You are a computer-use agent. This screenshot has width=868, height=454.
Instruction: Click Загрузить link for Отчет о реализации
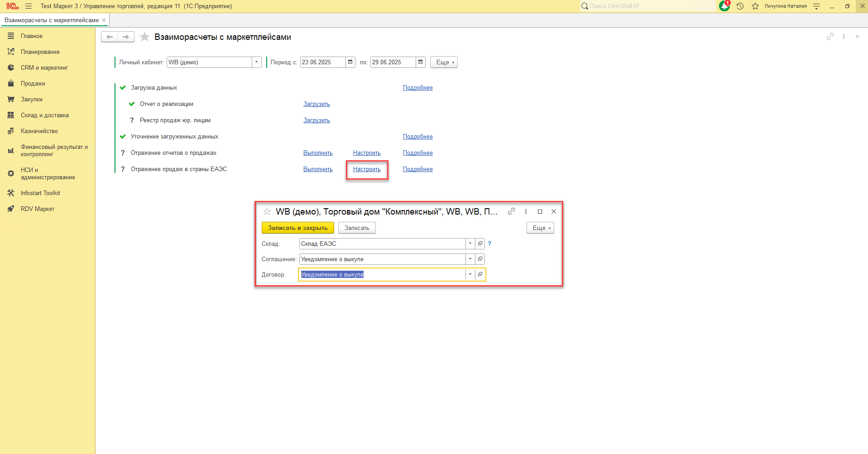[317, 104]
